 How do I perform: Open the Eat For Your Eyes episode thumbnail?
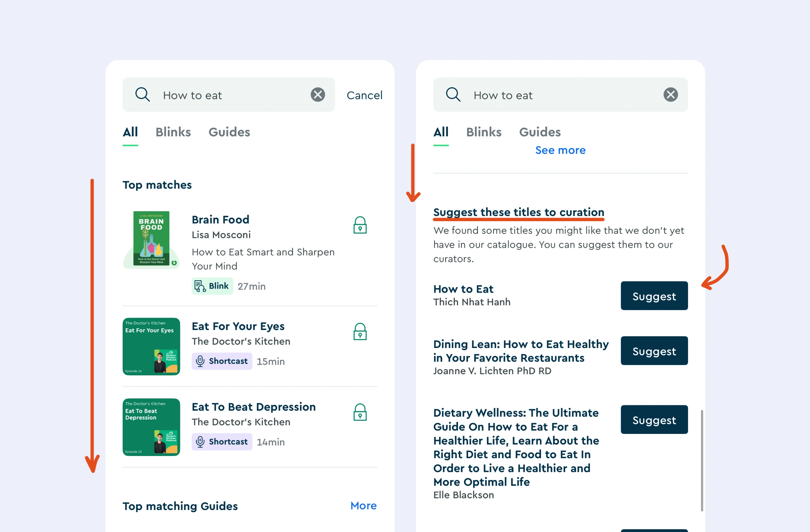(151, 346)
